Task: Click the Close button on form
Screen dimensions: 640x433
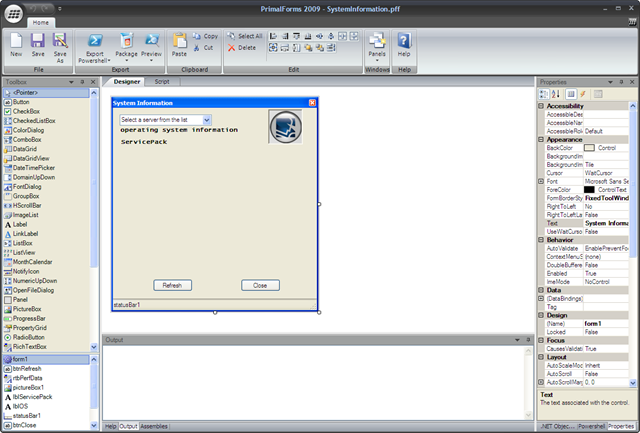Action: tap(260, 285)
